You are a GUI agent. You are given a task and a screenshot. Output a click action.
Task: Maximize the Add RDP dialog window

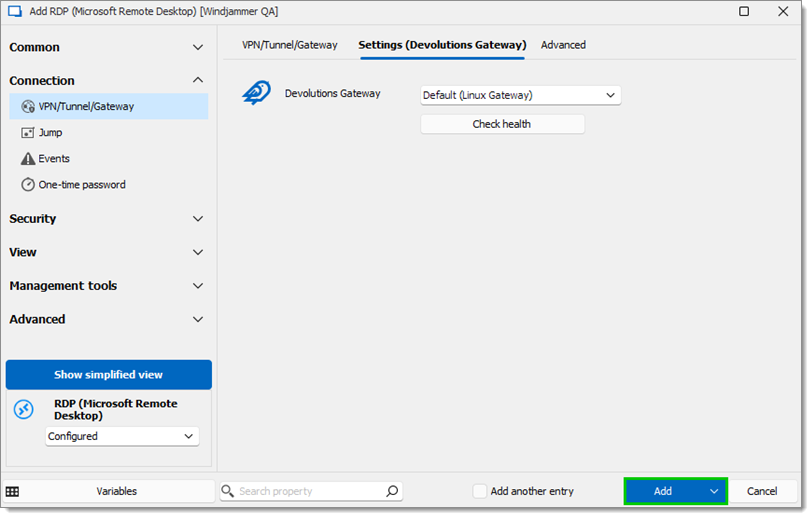(x=744, y=11)
